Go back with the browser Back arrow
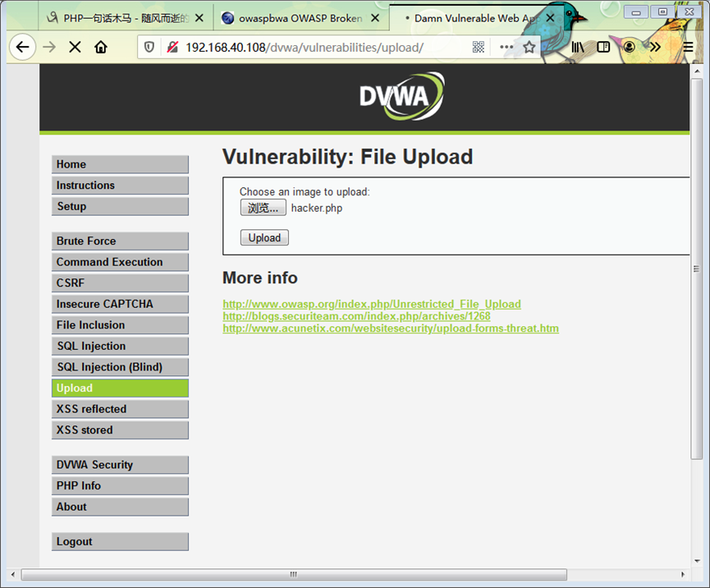710x588 pixels. 22,47
